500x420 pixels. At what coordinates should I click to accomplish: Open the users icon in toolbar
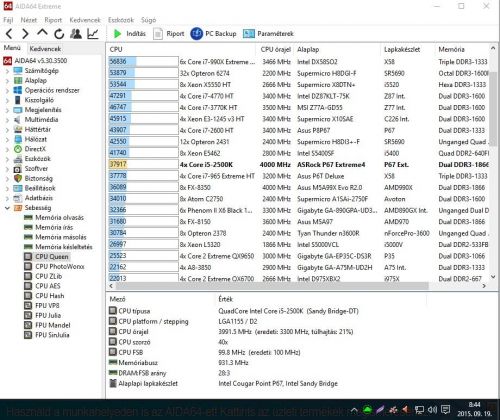pyautogui.click(x=76, y=34)
